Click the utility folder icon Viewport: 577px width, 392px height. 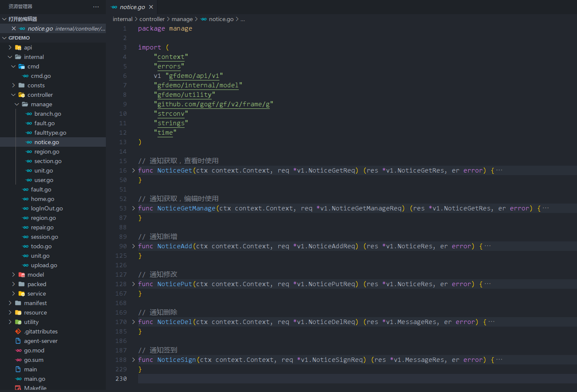click(18, 322)
